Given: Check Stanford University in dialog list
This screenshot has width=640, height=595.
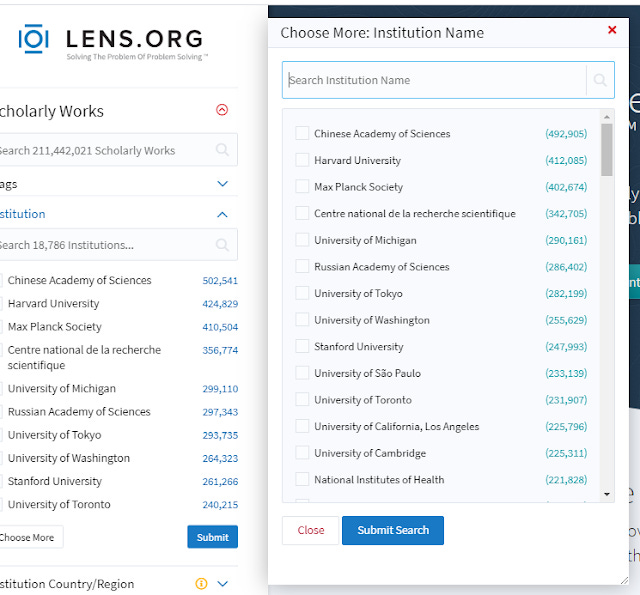Looking at the screenshot, I should click(x=302, y=346).
